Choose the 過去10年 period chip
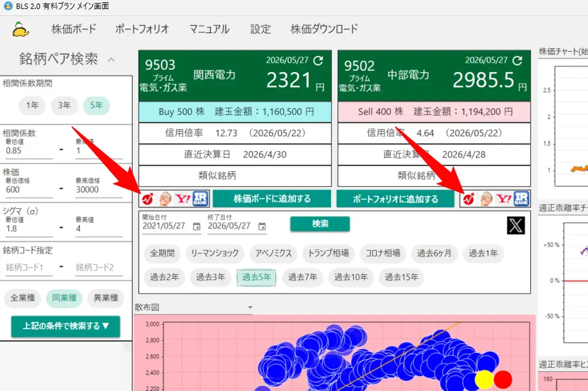 tap(351, 277)
